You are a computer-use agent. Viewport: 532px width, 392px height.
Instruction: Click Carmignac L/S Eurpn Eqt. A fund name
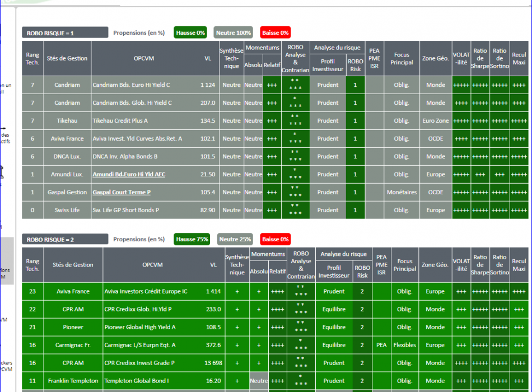140,345
